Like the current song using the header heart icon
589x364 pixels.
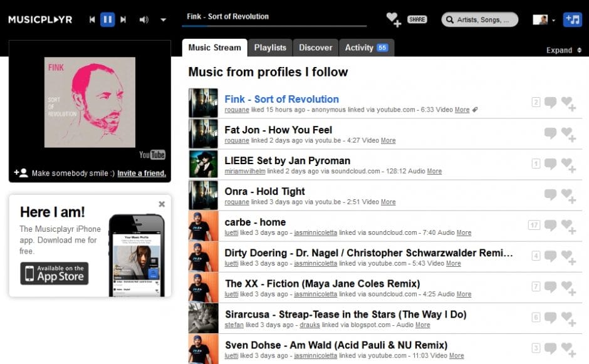pyautogui.click(x=394, y=19)
